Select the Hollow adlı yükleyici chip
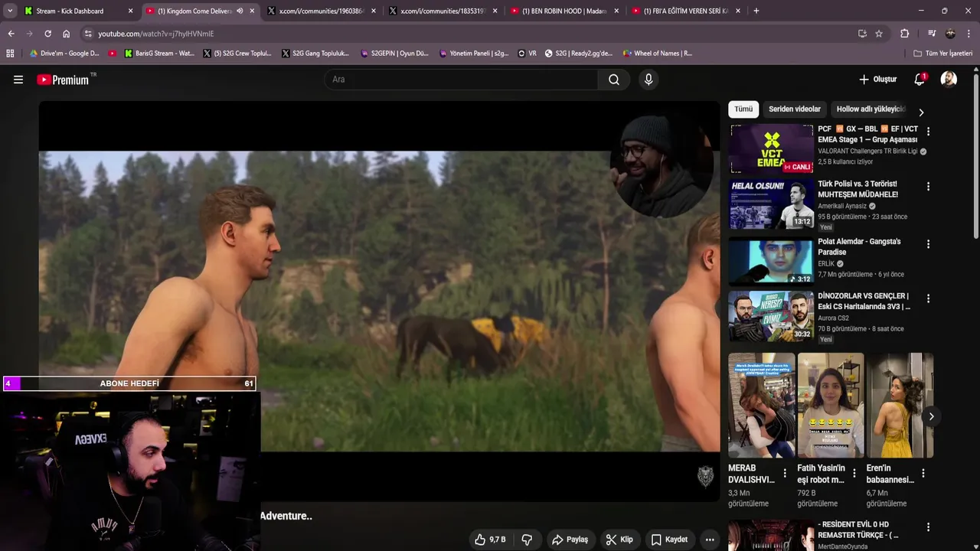 (871, 109)
